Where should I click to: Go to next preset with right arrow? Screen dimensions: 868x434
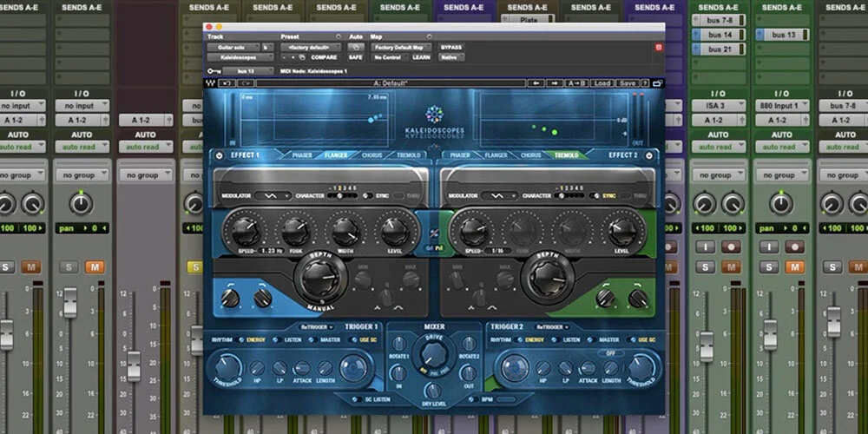554,83
